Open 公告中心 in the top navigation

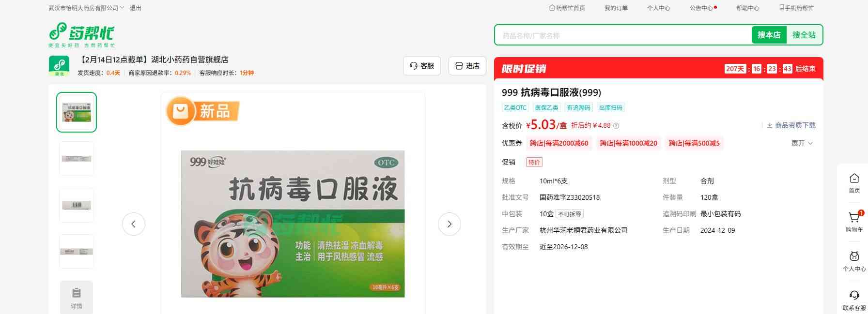tap(701, 8)
